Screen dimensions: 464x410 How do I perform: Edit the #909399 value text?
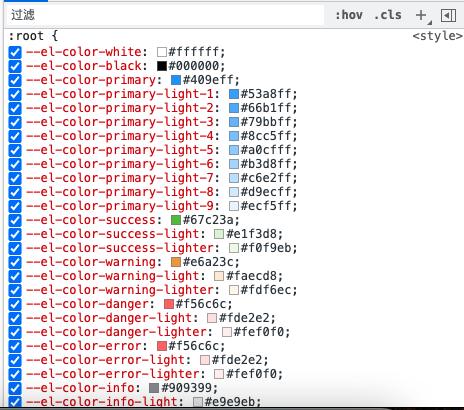(x=187, y=388)
